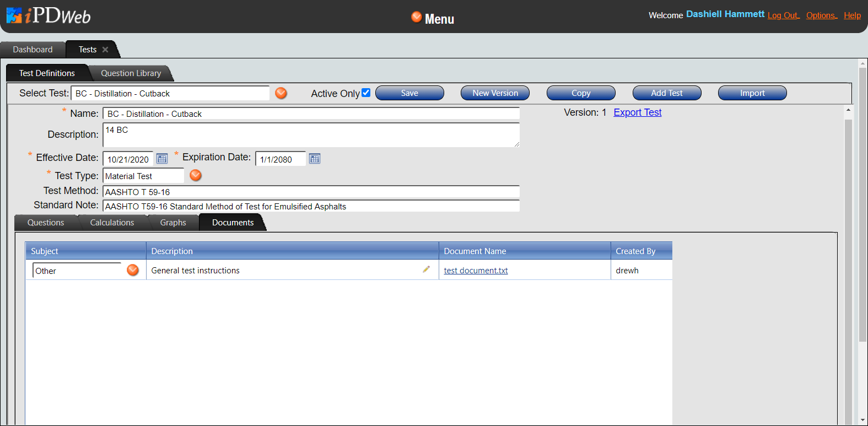Toggle the Active Only checkbox
The height and width of the screenshot is (426, 868).
tap(366, 93)
